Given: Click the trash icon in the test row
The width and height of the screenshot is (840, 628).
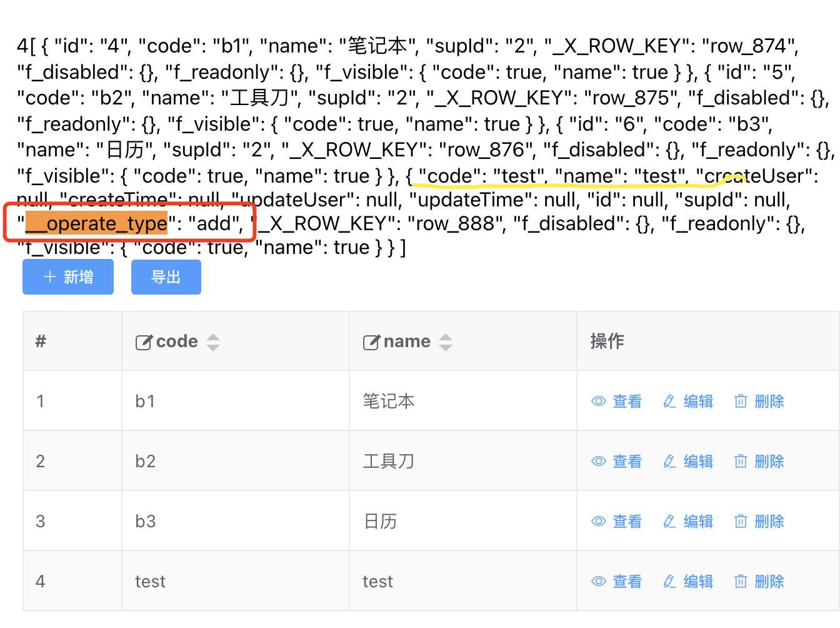Looking at the screenshot, I should pos(741,582).
